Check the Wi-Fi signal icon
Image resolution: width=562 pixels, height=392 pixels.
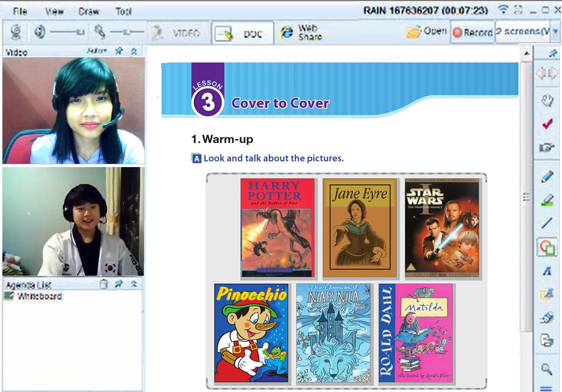click(x=504, y=10)
